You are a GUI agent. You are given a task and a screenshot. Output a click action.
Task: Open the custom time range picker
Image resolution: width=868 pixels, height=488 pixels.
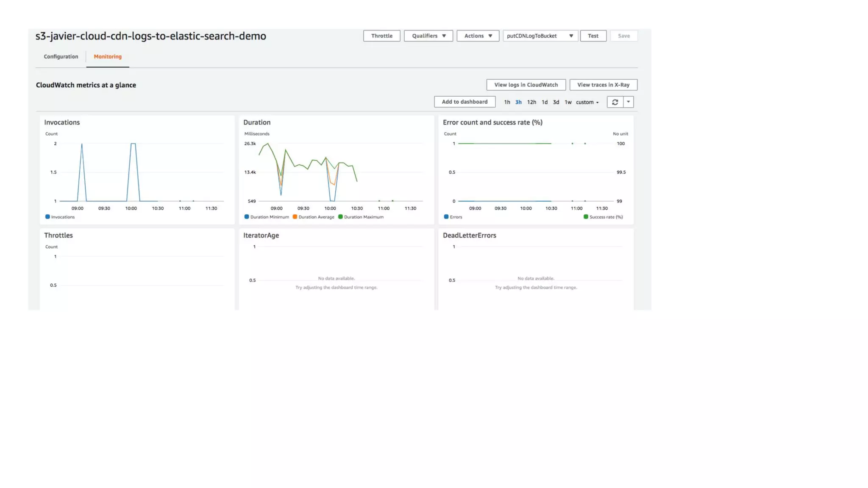[587, 102]
